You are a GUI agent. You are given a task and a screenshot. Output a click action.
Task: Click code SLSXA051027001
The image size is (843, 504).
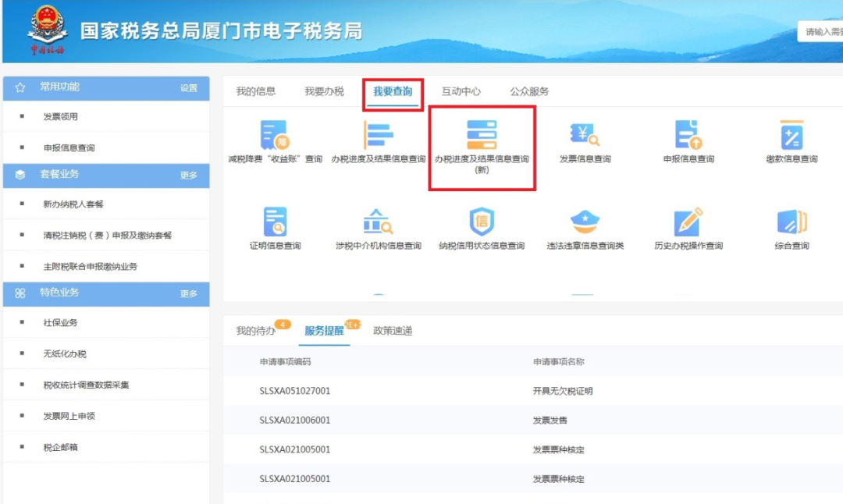294,391
